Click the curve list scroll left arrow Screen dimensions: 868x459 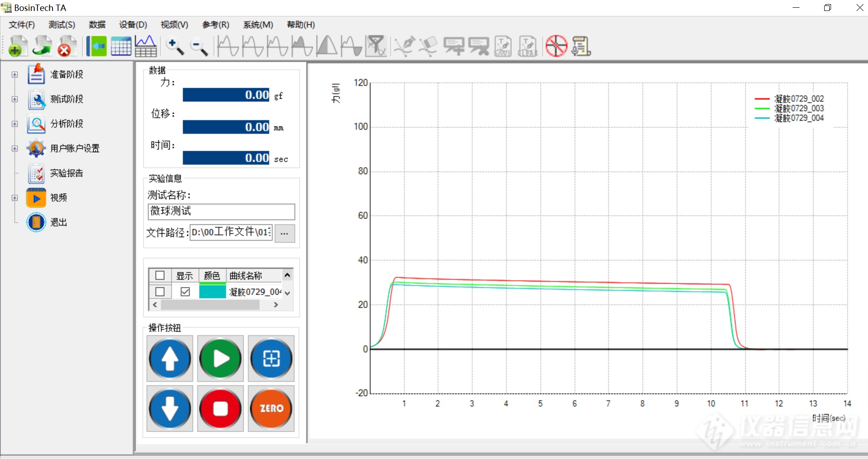(x=155, y=305)
